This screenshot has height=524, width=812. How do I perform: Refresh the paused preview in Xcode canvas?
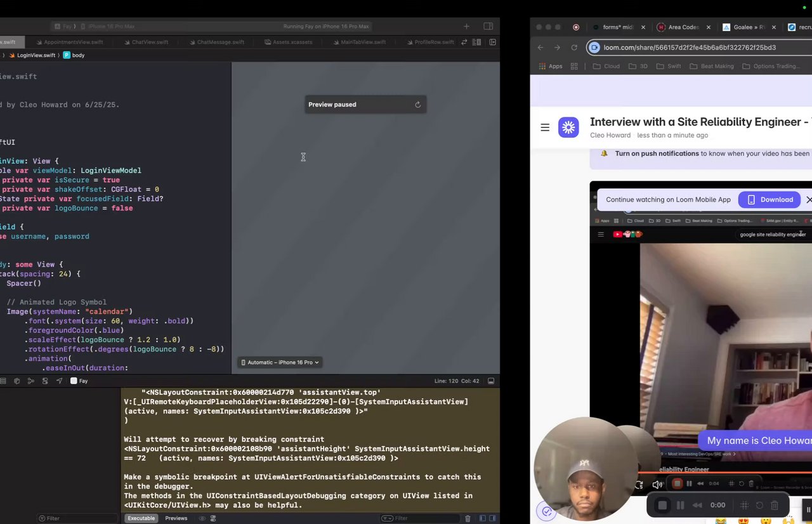[417, 105]
